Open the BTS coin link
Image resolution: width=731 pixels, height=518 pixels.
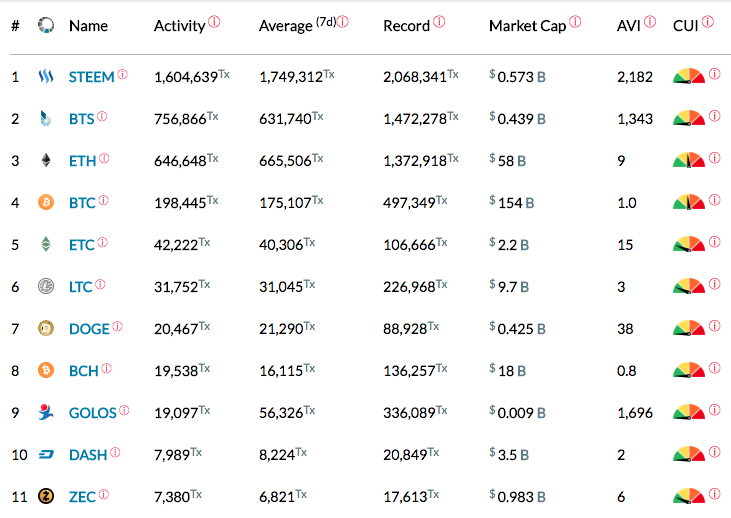tap(82, 119)
